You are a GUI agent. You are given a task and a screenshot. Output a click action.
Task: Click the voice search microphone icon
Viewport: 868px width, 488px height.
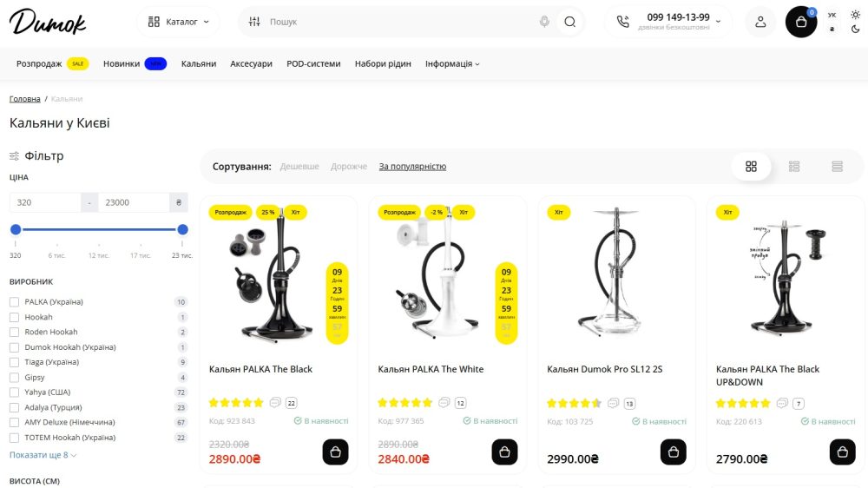coord(544,22)
